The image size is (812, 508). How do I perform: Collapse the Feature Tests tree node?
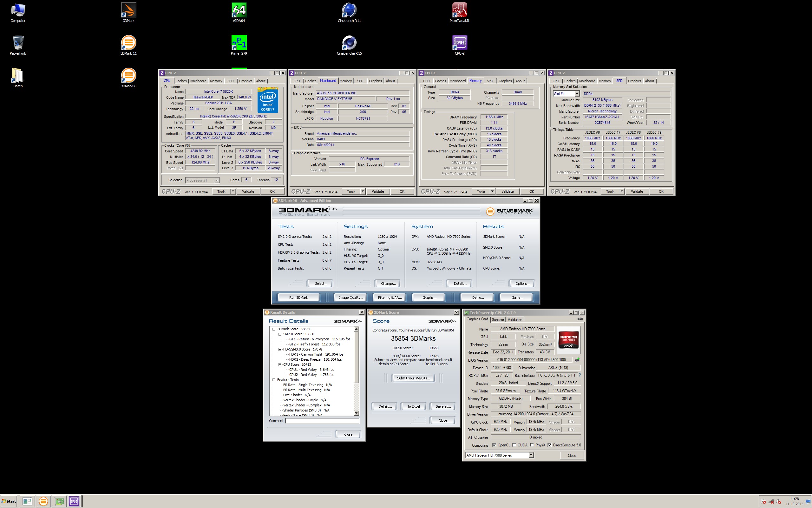click(274, 380)
